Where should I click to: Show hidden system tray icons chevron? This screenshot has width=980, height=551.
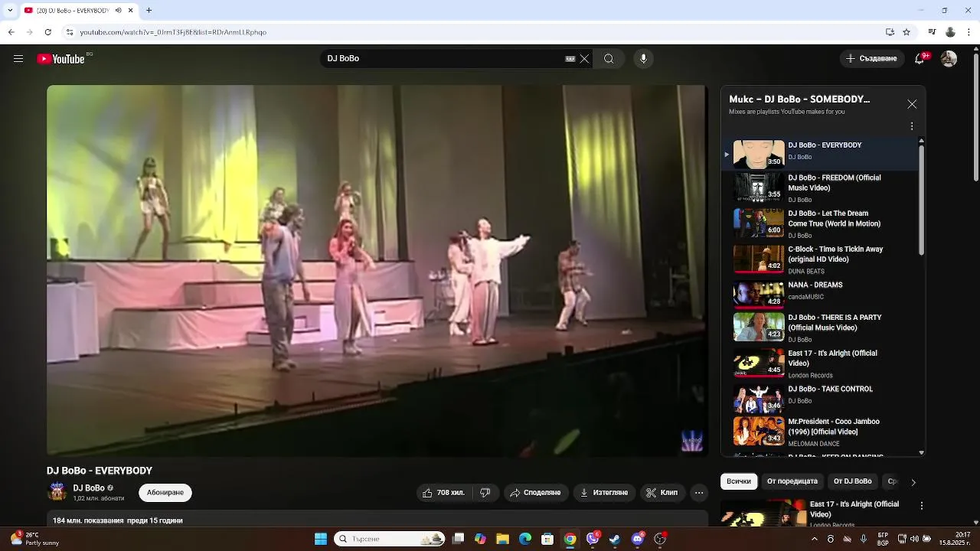(814, 539)
